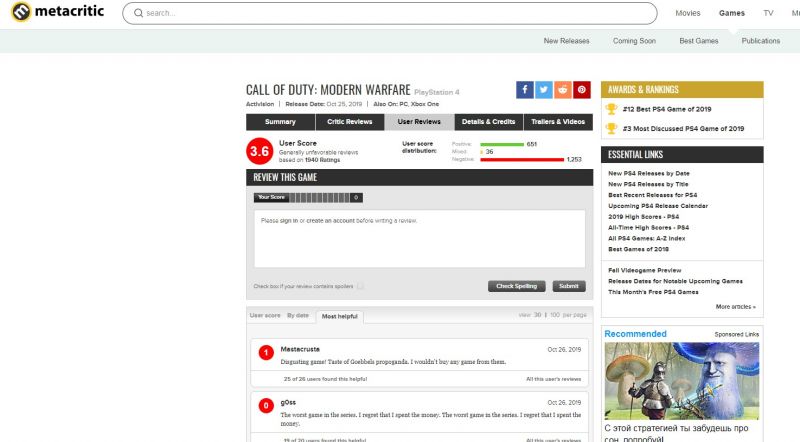Viewport: 800px width, 442px height.
Task: Sort reviews by Most helpful
Action: pyautogui.click(x=340, y=316)
